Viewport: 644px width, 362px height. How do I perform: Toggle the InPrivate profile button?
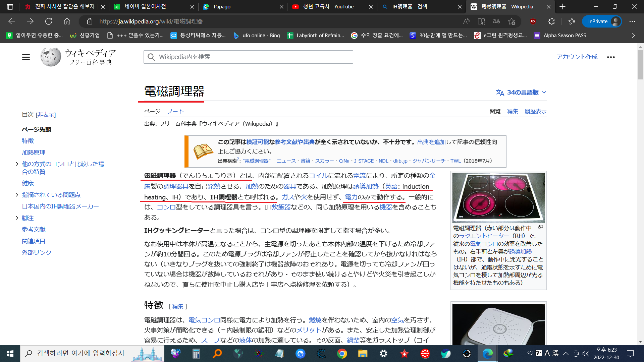(x=602, y=21)
